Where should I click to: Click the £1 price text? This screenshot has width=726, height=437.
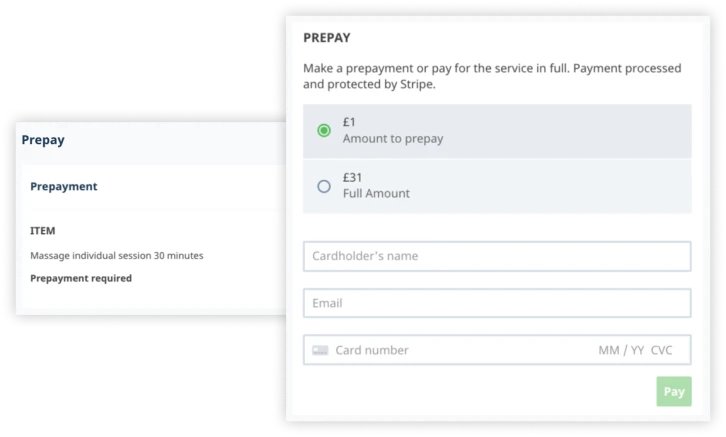point(349,122)
